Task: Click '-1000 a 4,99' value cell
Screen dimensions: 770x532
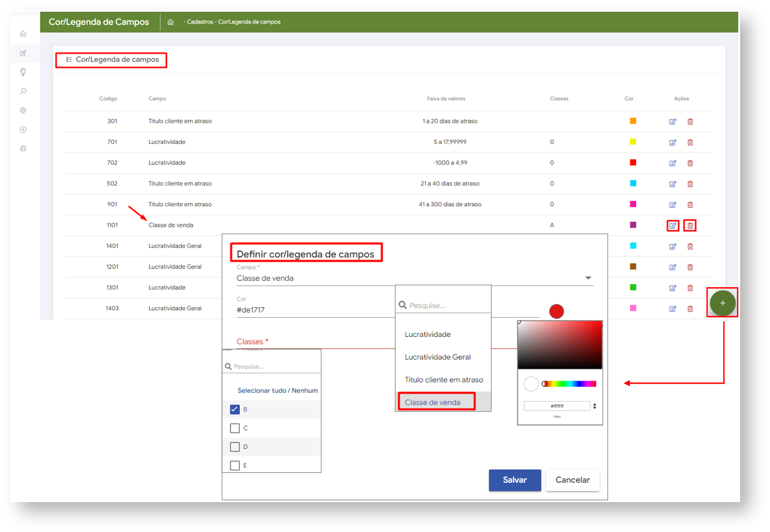Action: click(450, 163)
